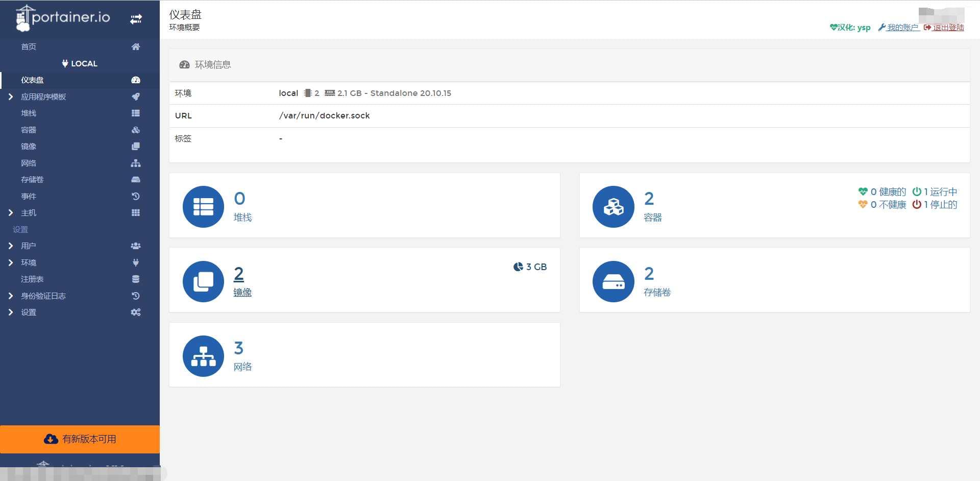The width and height of the screenshot is (980, 481).
Task: Click the rocket icon for 应用程序模板
Action: click(136, 97)
